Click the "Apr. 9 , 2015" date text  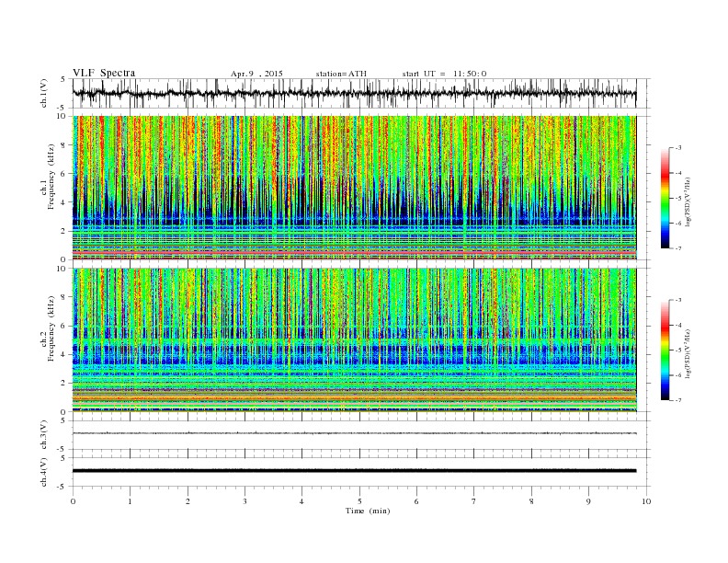(256, 74)
